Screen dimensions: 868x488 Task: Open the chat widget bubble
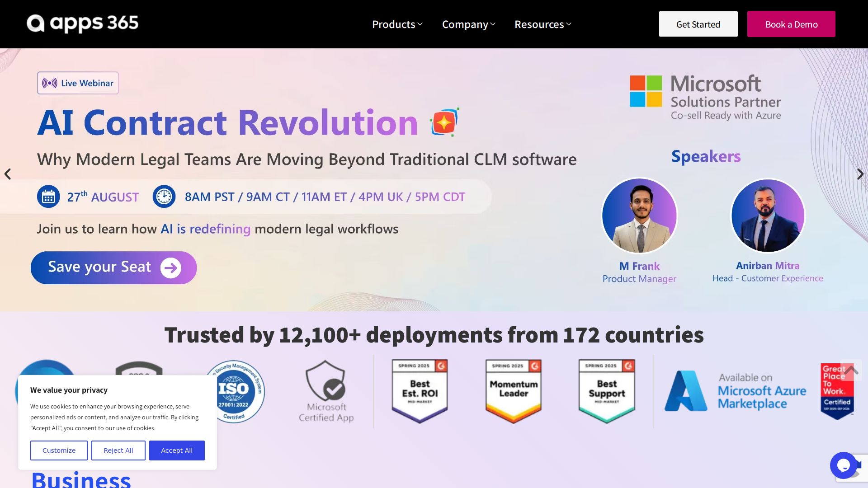pos(844,465)
